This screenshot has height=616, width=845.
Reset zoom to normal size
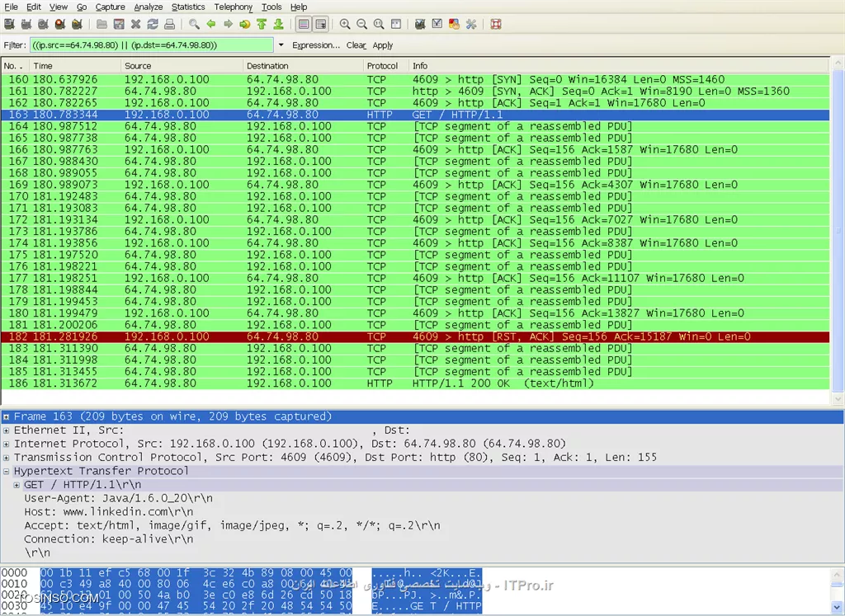click(379, 24)
